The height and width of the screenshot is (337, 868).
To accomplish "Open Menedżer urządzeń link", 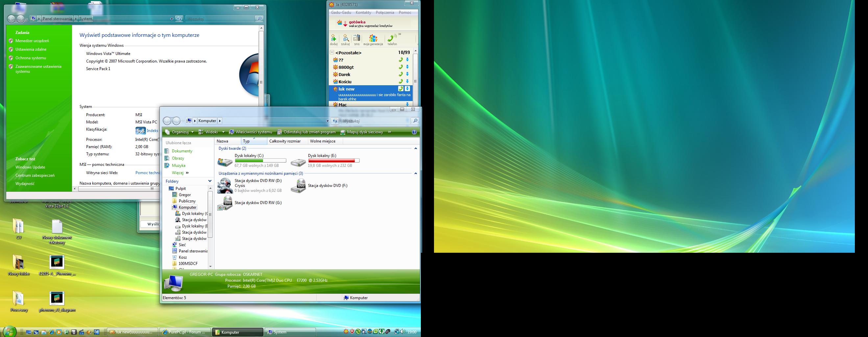I will [x=32, y=41].
